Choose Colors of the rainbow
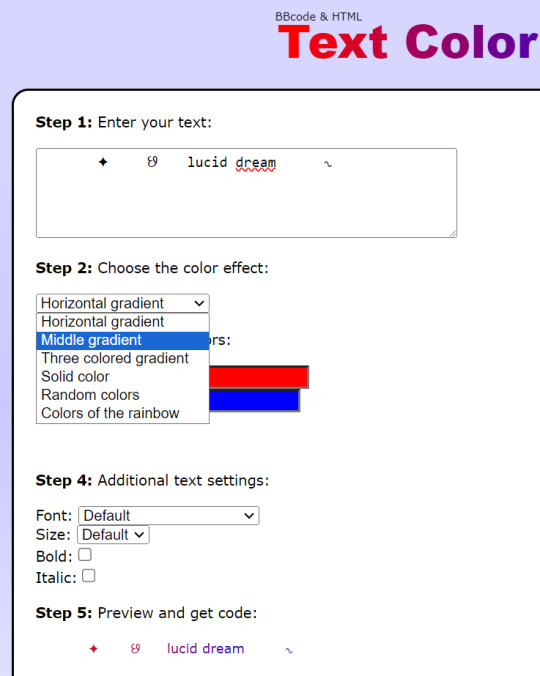The image size is (540, 676). (x=123, y=413)
